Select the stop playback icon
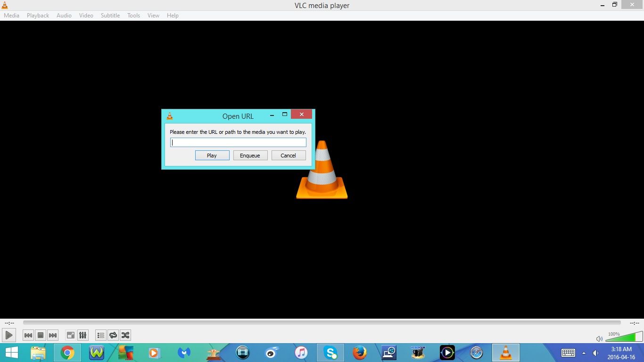Image resolution: width=644 pixels, height=362 pixels. tap(41, 335)
